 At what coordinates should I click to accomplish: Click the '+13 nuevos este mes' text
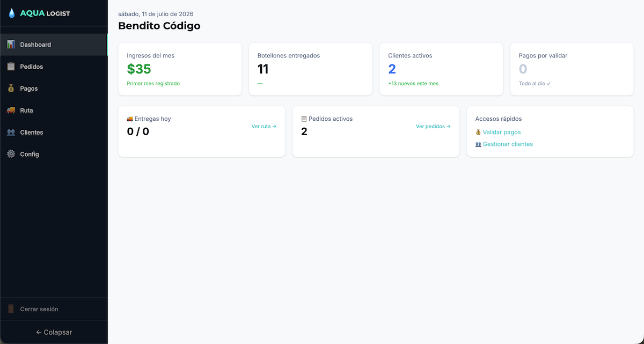[x=413, y=84]
